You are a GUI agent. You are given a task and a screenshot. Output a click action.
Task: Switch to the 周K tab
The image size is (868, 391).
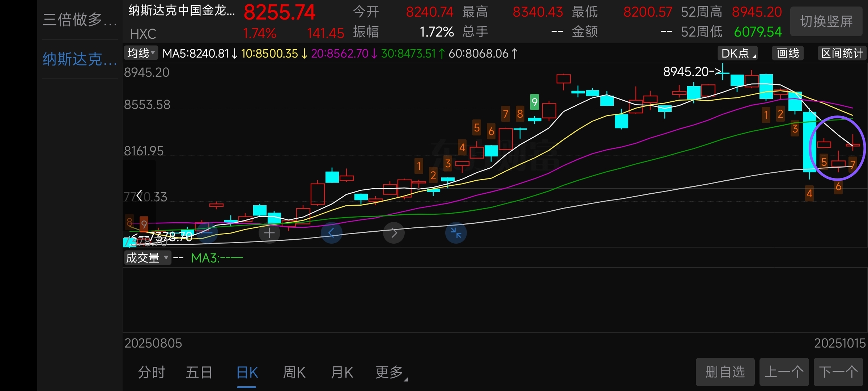(294, 372)
